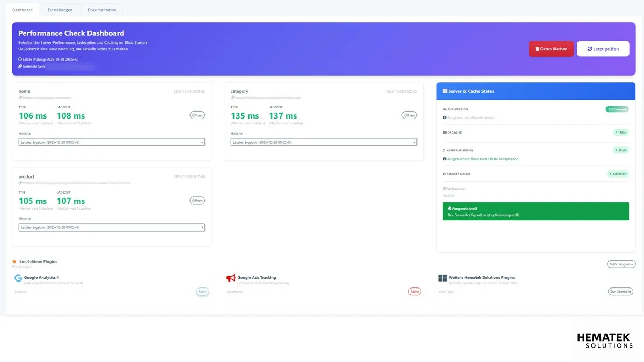644x362 pixels.
Task: Expand the product Historie dropdown
Action: coord(112,227)
